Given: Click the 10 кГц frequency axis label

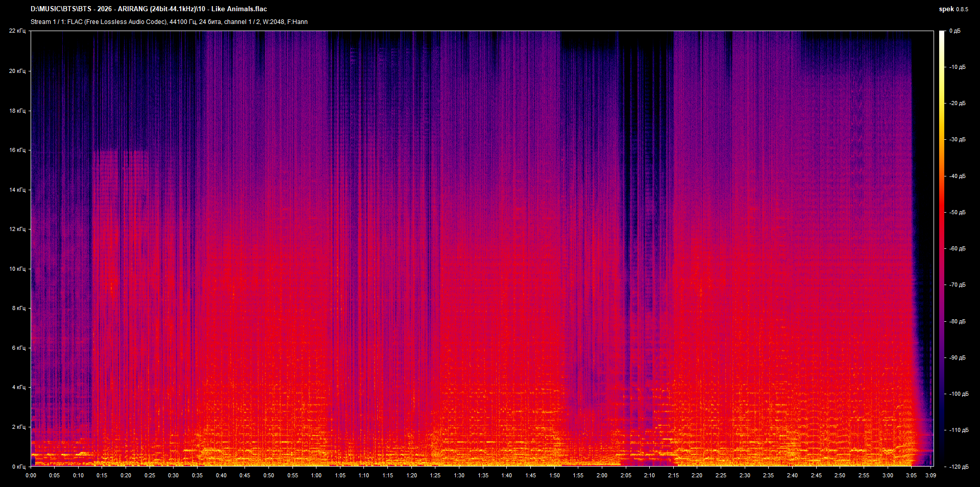Looking at the screenshot, I should [18, 269].
